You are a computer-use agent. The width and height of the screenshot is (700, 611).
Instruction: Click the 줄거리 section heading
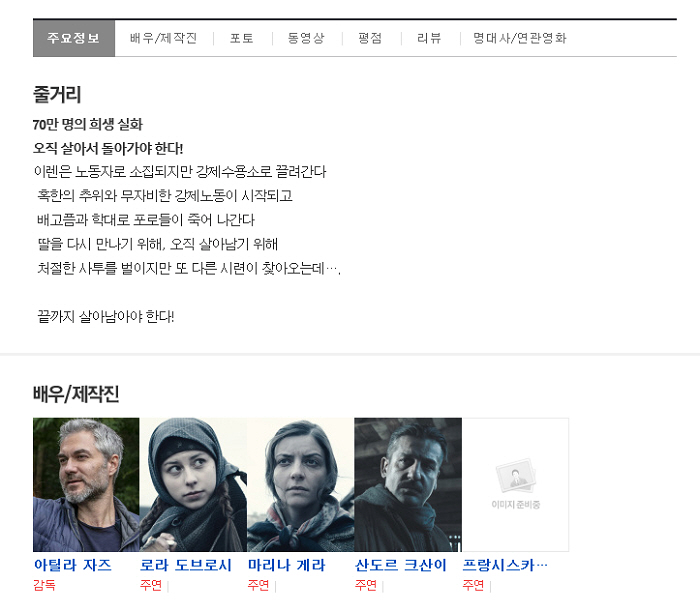click(x=57, y=94)
